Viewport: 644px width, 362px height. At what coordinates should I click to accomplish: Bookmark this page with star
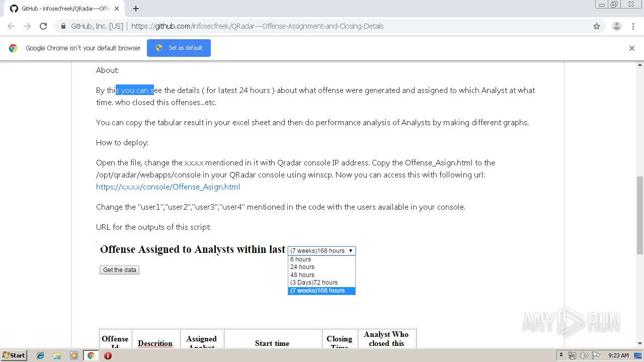[597, 26]
